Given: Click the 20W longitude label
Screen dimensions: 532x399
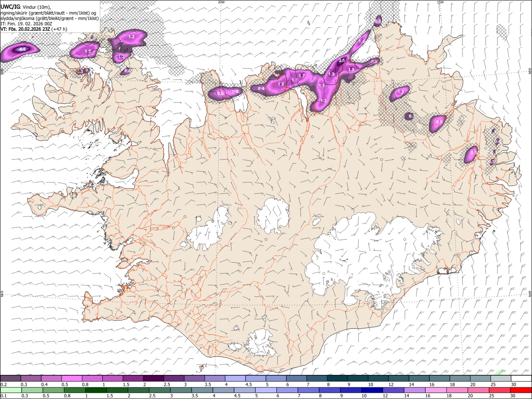Looking at the screenshot, I should click(221, 2).
